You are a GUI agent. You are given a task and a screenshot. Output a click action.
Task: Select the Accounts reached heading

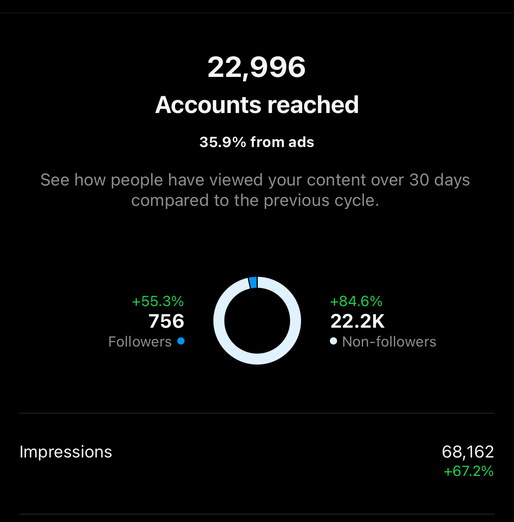click(257, 105)
